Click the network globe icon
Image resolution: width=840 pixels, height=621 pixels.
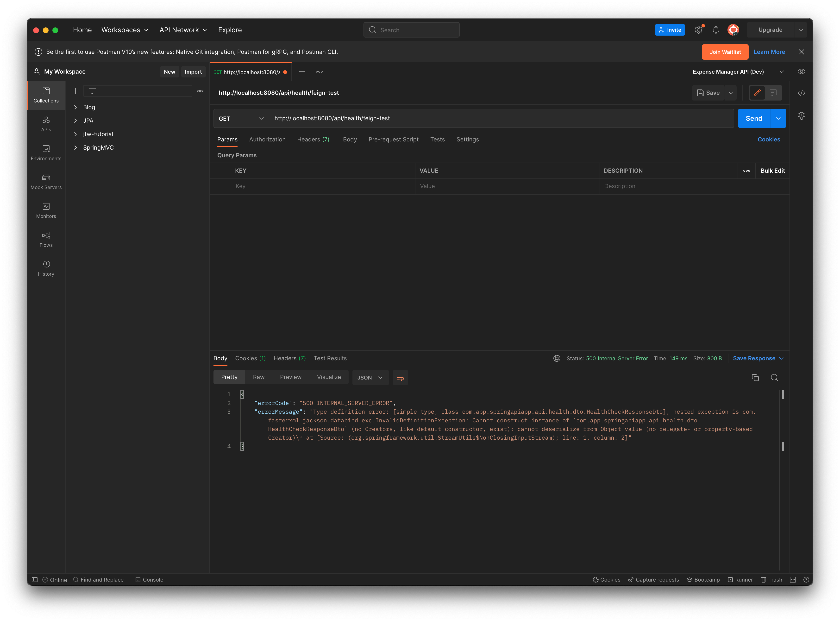(x=557, y=359)
